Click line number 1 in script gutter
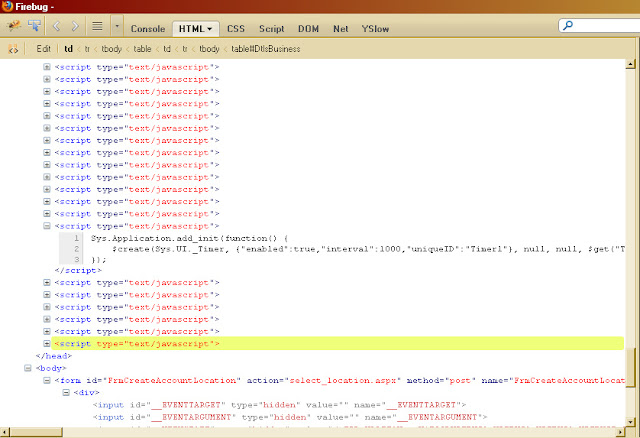 76,238
